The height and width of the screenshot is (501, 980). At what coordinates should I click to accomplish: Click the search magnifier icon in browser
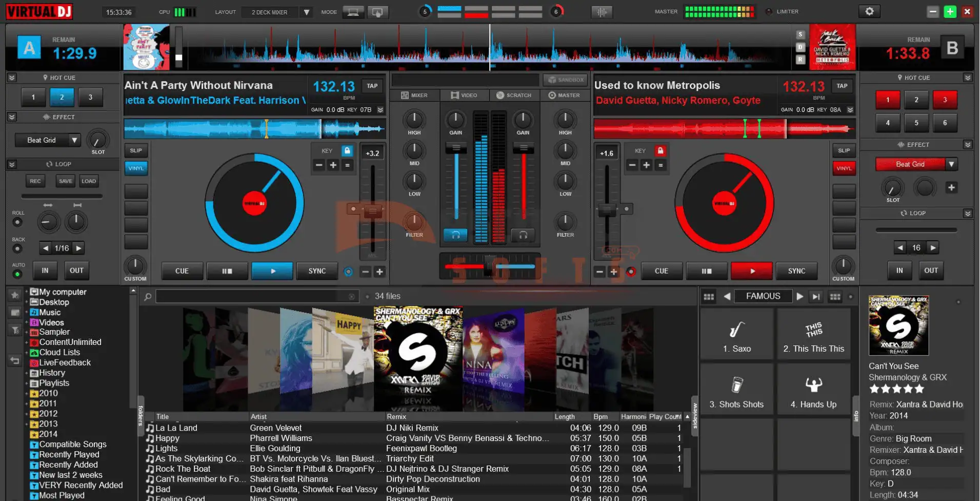click(148, 297)
